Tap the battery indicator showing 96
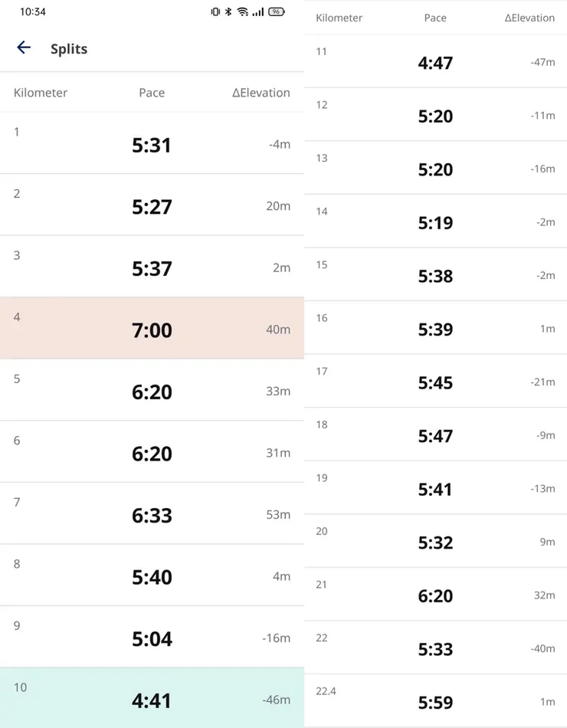 point(277,12)
